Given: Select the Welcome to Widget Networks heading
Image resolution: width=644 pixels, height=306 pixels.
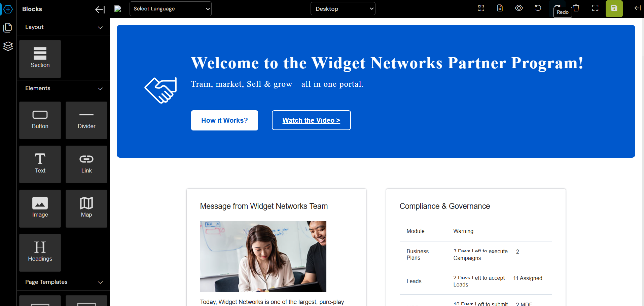Looking at the screenshot, I should [x=387, y=63].
